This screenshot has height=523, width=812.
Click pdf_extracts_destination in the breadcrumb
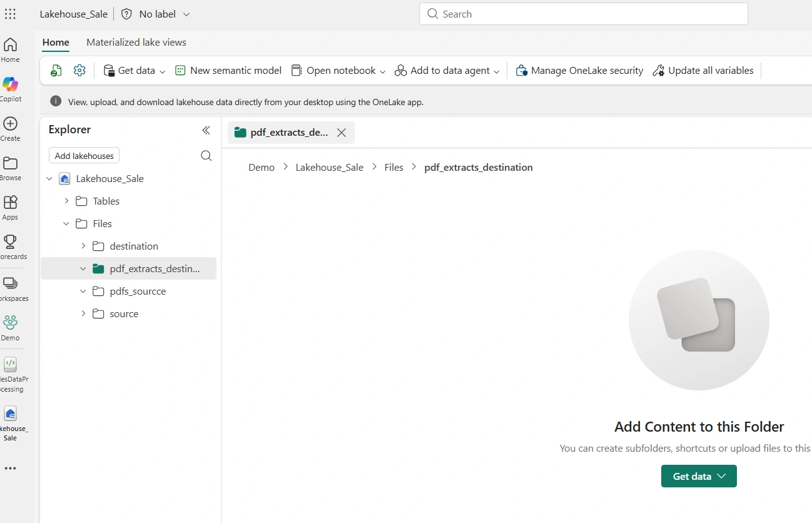tap(479, 168)
